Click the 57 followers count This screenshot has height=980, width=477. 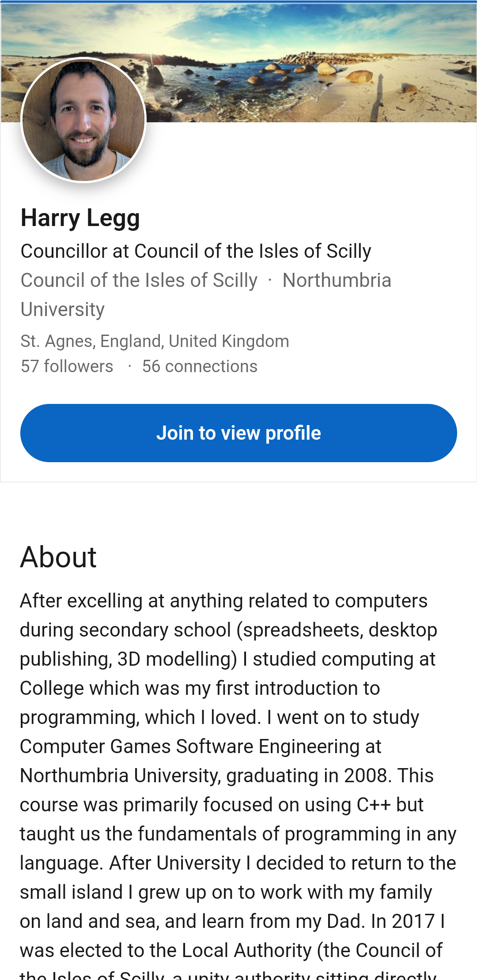67,366
